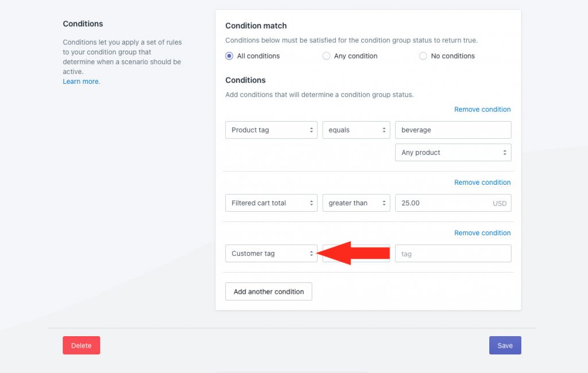Open the equals operator dropdown

356,130
